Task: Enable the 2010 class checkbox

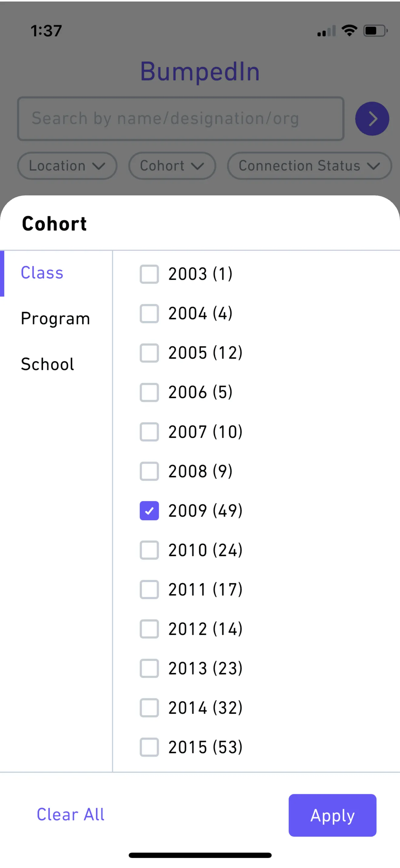Action: pyautogui.click(x=149, y=550)
